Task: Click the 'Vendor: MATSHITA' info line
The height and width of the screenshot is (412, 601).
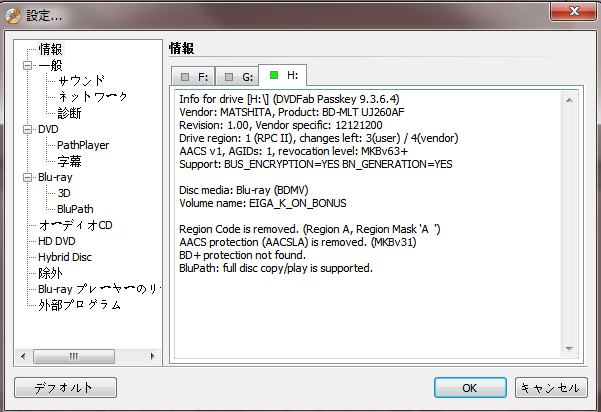Action: coord(291,112)
